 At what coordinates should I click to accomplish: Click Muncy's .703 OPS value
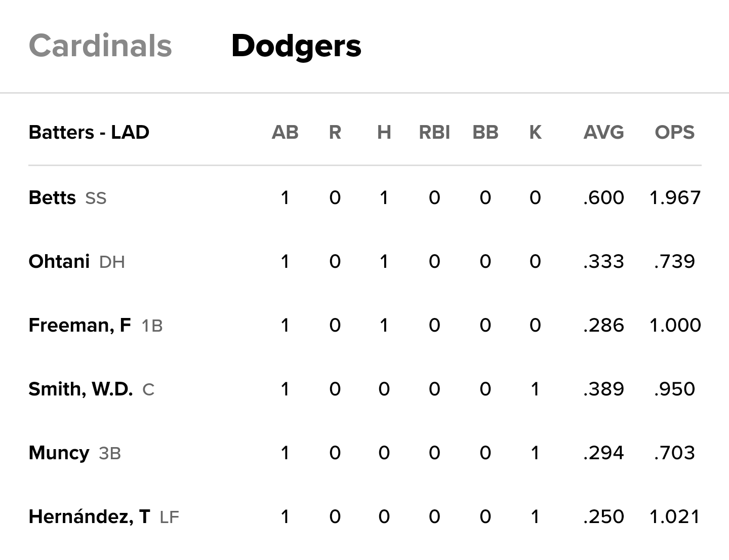[674, 453]
